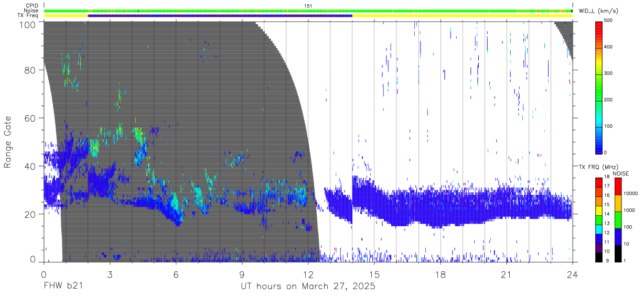
Task: Click the 1000 label on noise legend
Action: point(630,211)
